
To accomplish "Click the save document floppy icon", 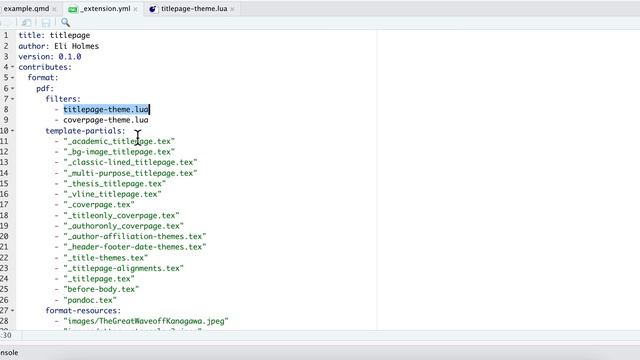I will tap(46, 23).
